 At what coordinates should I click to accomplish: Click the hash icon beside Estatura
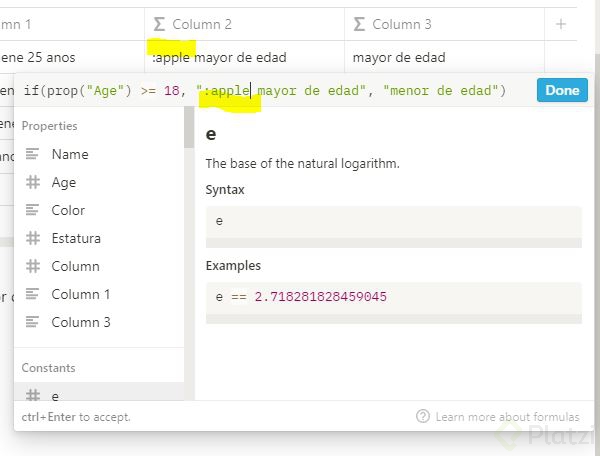pyautogui.click(x=33, y=238)
